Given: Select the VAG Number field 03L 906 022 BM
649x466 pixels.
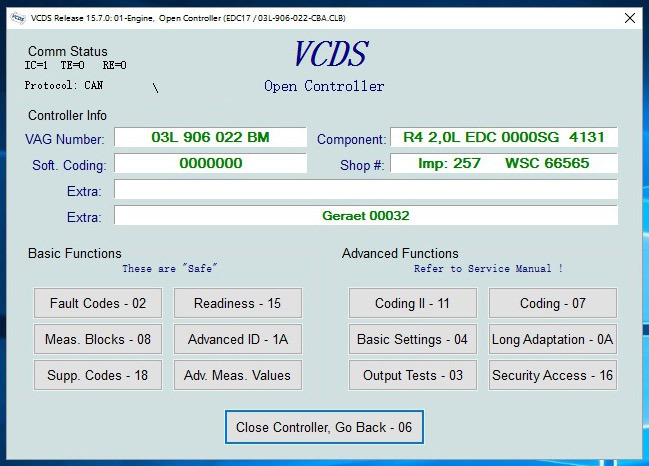Looking at the screenshot, I should [210, 137].
